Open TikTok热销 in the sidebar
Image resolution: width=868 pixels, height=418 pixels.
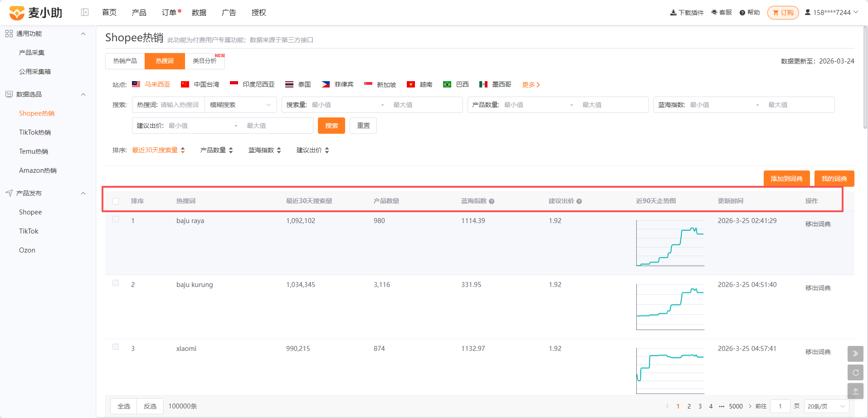[x=35, y=132]
